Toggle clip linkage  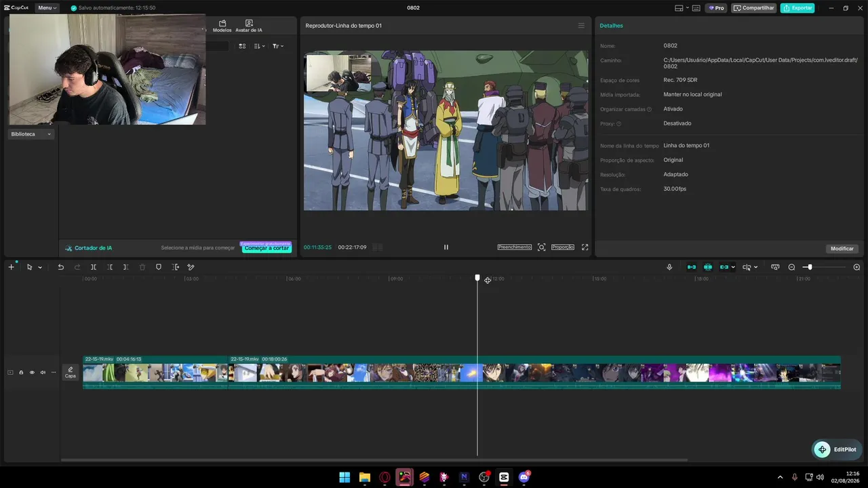click(724, 267)
